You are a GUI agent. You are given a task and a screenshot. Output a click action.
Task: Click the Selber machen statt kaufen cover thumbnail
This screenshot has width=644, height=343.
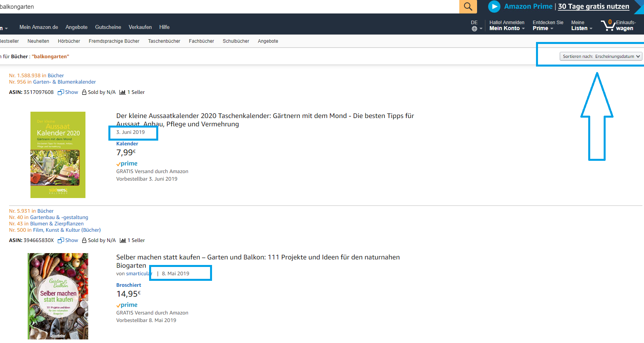(58, 296)
